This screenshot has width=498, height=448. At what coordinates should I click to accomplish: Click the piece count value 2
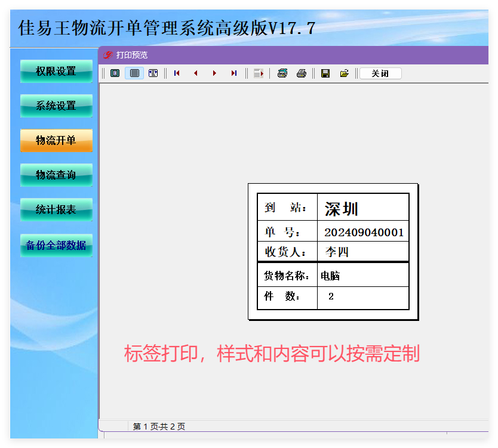[331, 296]
